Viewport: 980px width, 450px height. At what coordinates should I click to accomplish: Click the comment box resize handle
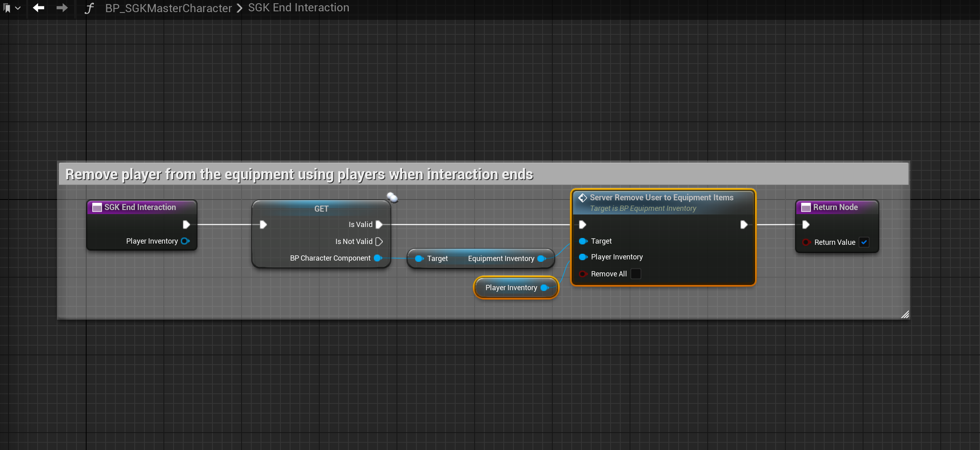[x=905, y=314]
